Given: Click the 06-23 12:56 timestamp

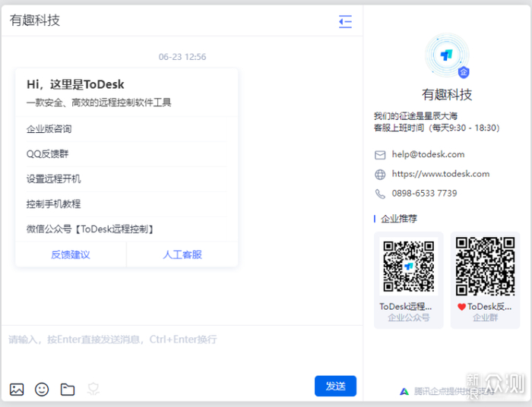Looking at the screenshot, I should click(x=182, y=57).
